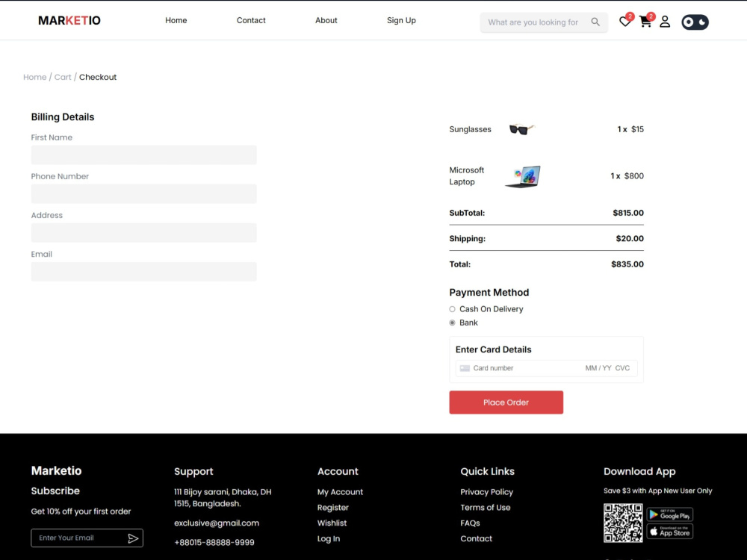The image size is (747, 560).
Task: Open the user account icon
Action: pos(665,22)
